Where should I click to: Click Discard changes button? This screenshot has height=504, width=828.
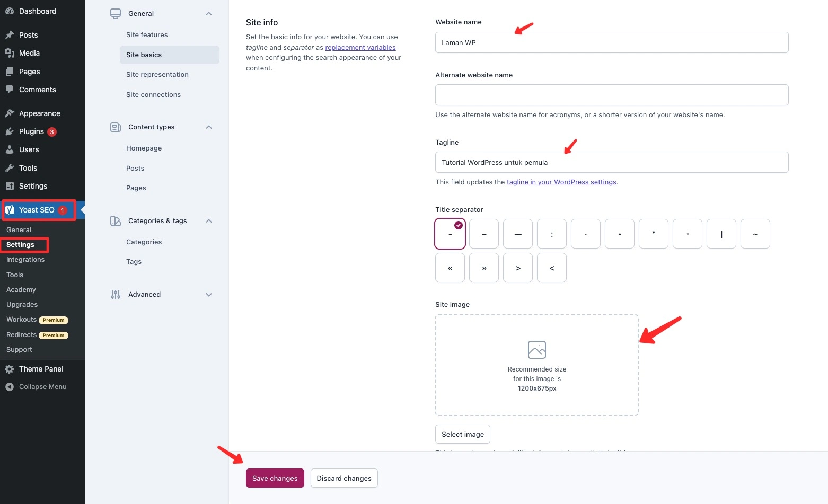(344, 478)
